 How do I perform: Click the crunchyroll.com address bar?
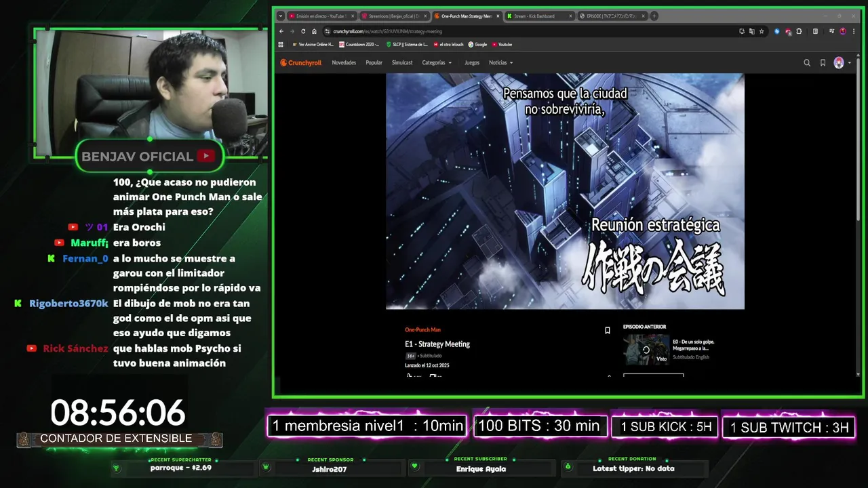(x=529, y=31)
